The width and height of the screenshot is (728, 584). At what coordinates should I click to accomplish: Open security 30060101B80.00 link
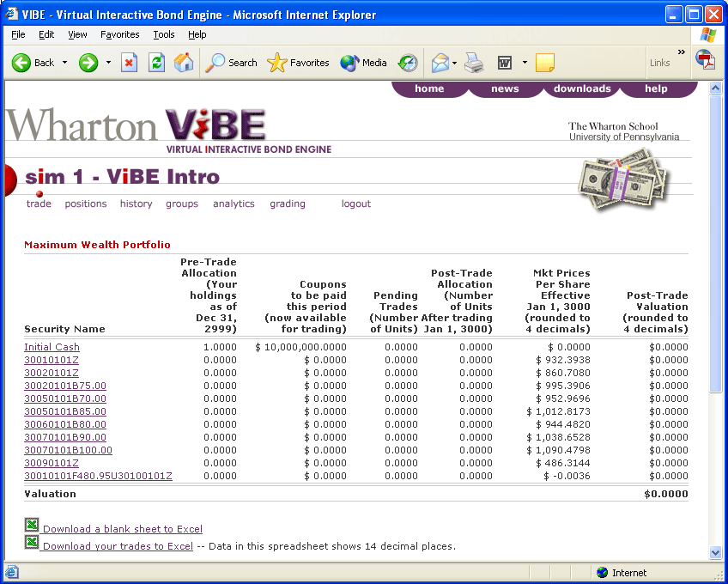[65, 424]
